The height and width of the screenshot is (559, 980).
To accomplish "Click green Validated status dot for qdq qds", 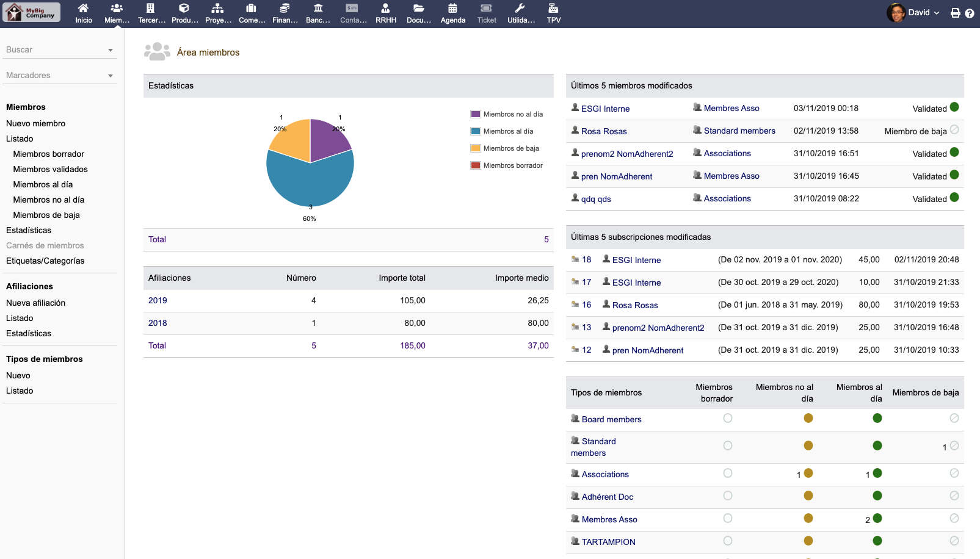I will (x=954, y=197).
